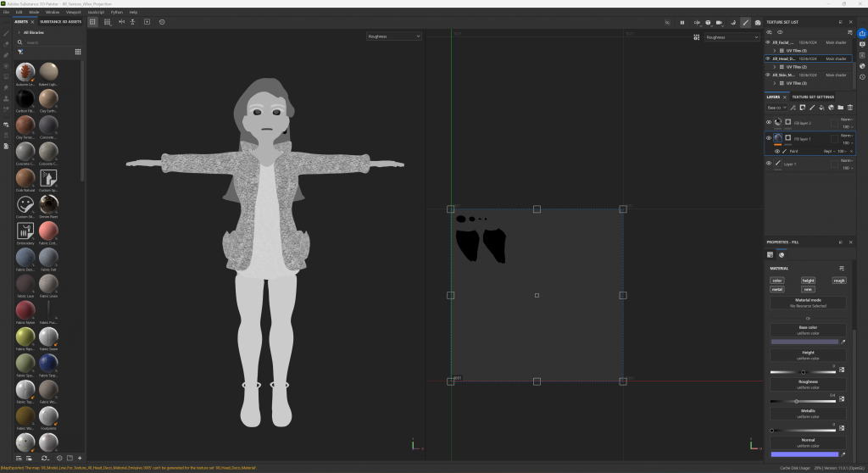
Task: Hide Fill layer 2 with eye icon
Action: tap(769, 123)
